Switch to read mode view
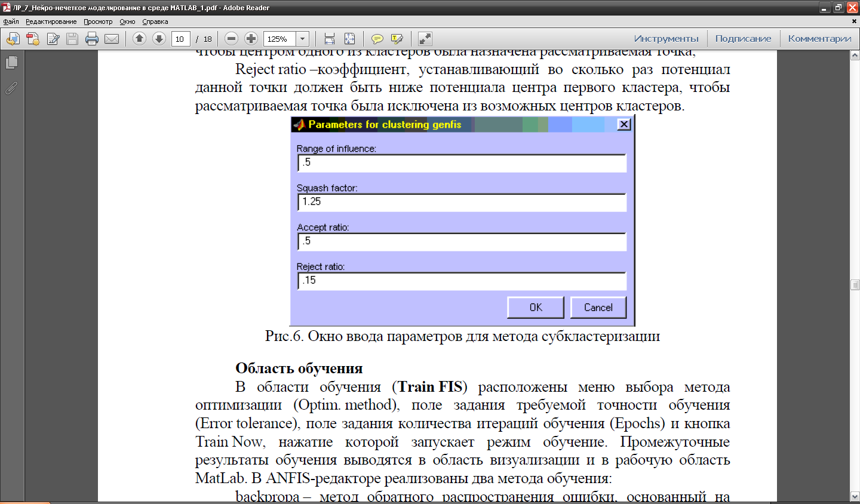Screen dimensions: 860x504 (x=425, y=39)
